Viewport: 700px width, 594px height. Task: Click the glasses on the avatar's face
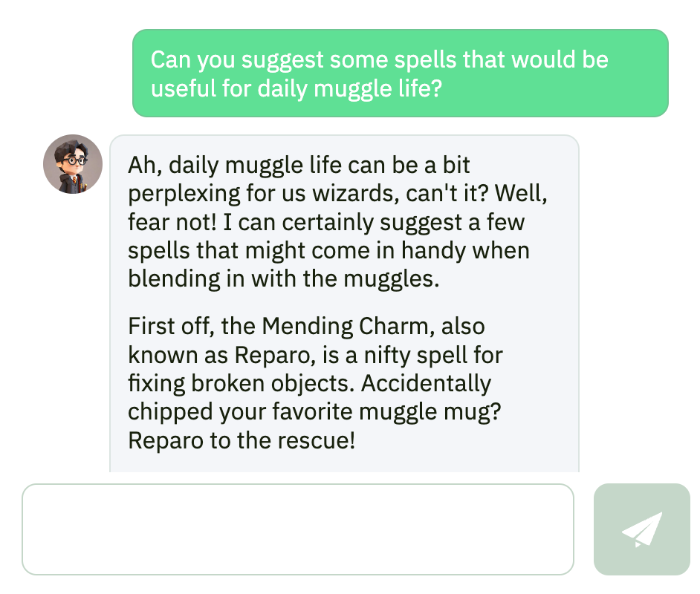pos(75,160)
